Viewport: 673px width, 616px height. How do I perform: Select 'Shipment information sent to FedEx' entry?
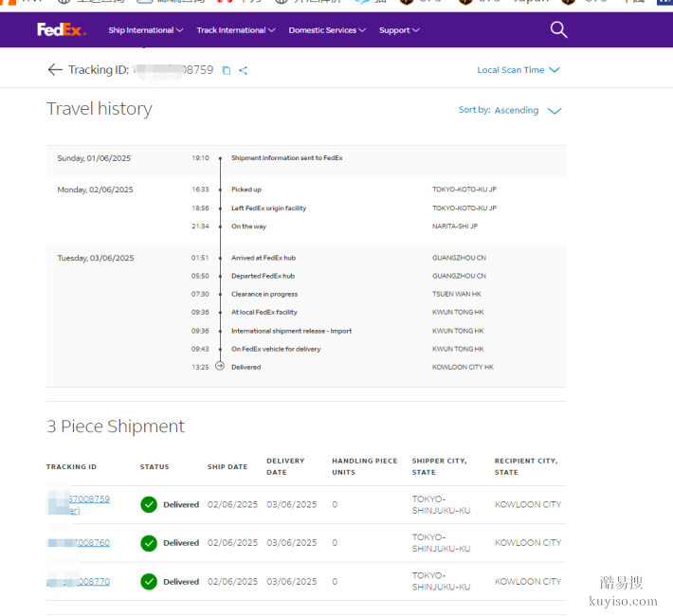(286, 158)
